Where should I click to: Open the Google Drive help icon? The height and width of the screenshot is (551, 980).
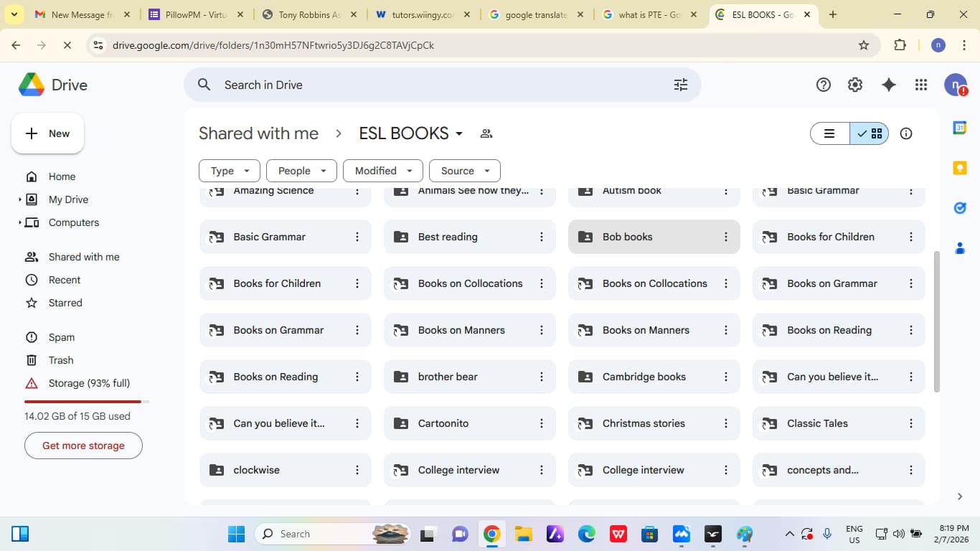(x=823, y=84)
